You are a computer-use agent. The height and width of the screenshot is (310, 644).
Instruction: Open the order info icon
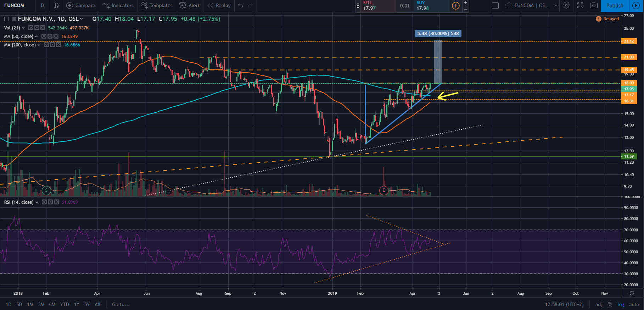coord(456,6)
